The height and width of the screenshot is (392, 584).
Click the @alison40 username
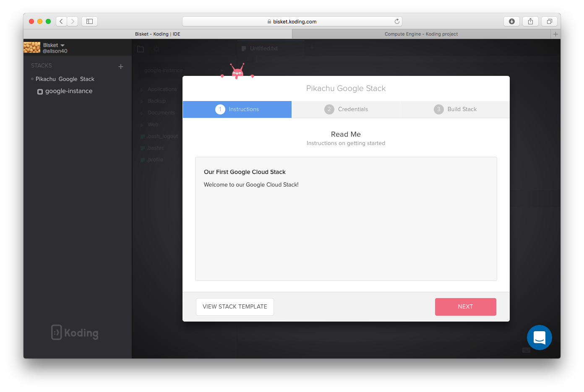tap(55, 51)
